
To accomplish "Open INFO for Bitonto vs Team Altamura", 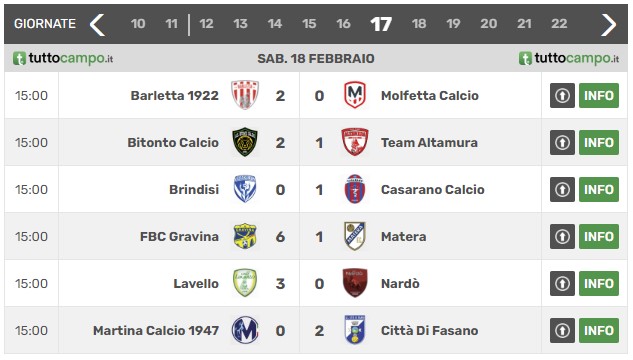I will tap(599, 142).
